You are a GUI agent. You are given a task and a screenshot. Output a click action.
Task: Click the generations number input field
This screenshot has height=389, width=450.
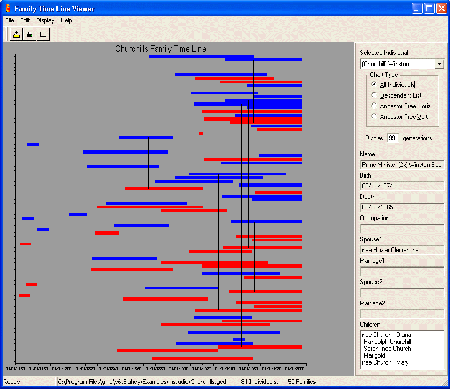(x=393, y=138)
